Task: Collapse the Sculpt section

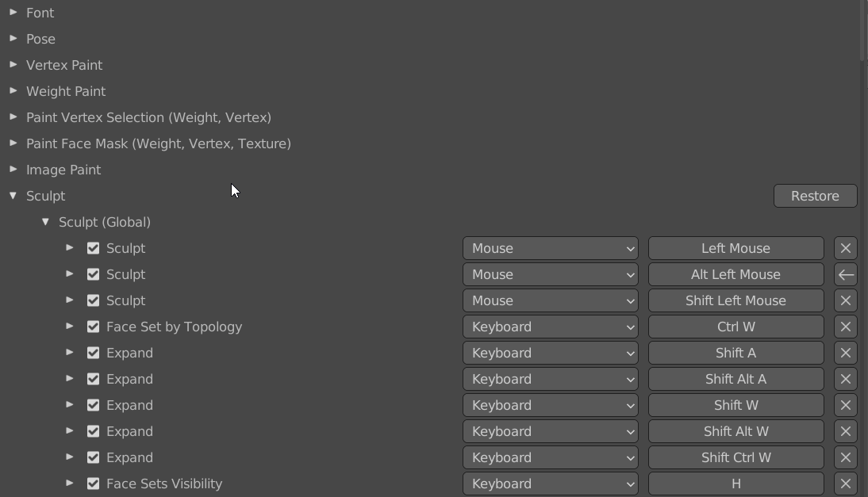Action: tap(13, 196)
